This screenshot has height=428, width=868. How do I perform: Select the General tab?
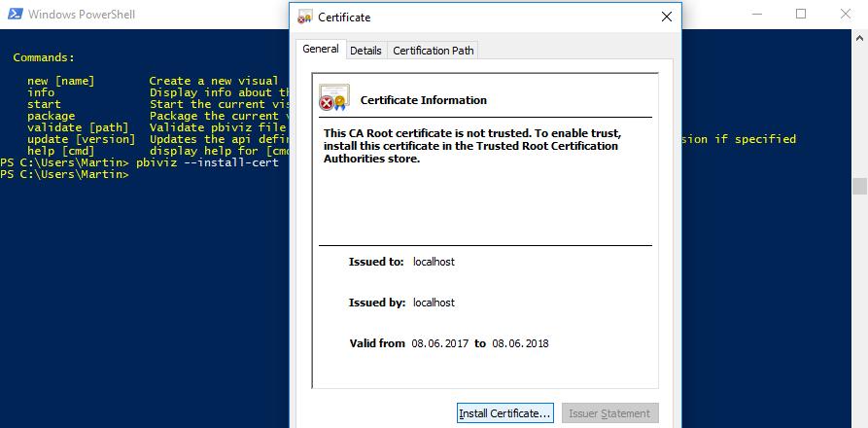321,49
